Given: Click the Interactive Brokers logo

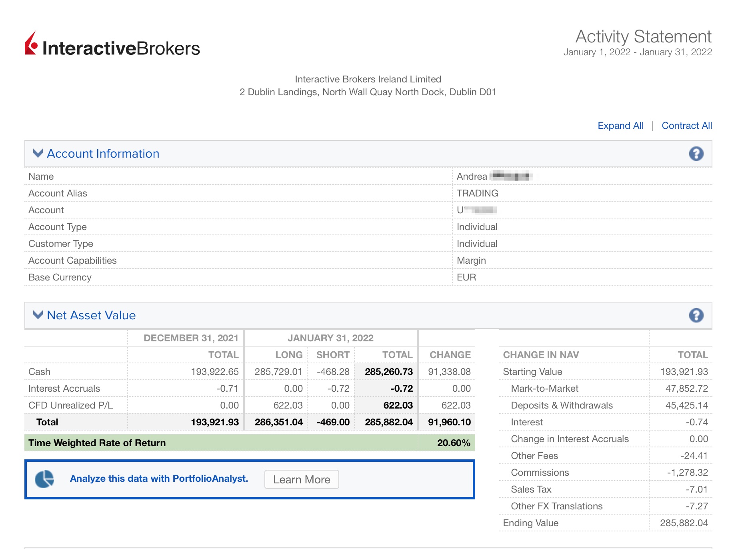Looking at the screenshot, I should click(112, 45).
